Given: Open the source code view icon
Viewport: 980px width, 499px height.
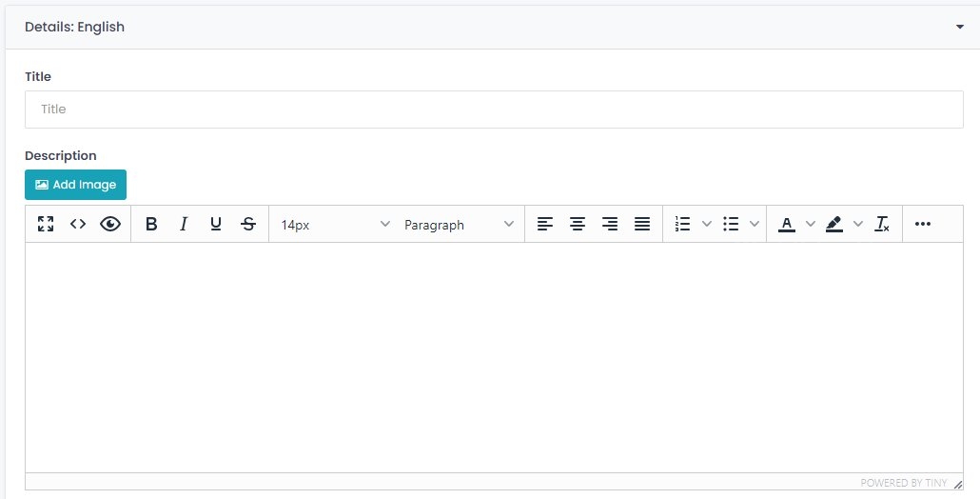Looking at the screenshot, I should [x=78, y=224].
